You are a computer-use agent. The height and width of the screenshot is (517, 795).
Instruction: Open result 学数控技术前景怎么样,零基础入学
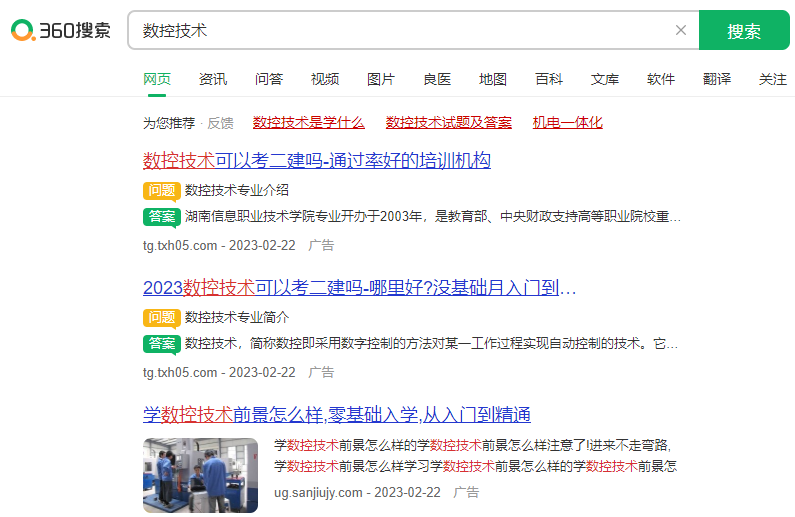[x=337, y=415]
